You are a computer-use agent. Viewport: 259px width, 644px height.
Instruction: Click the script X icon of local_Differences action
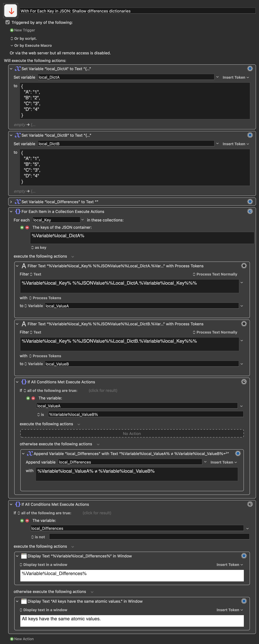(18, 202)
